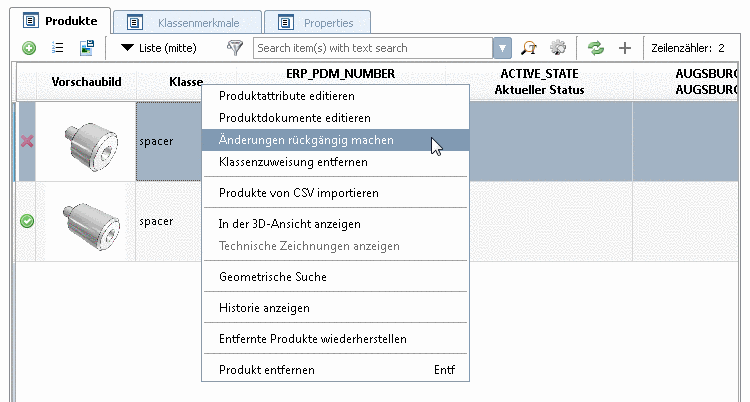Click the plus icon in toolbar
The height and width of the screenshot is (402, 750).
pos(625,48)
